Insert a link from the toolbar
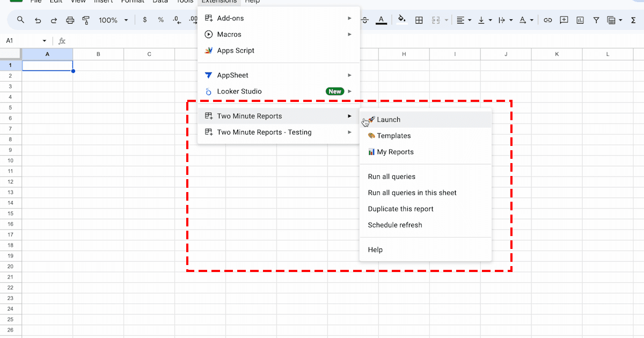This screenshot has height=338, width=644. (547, 20)
